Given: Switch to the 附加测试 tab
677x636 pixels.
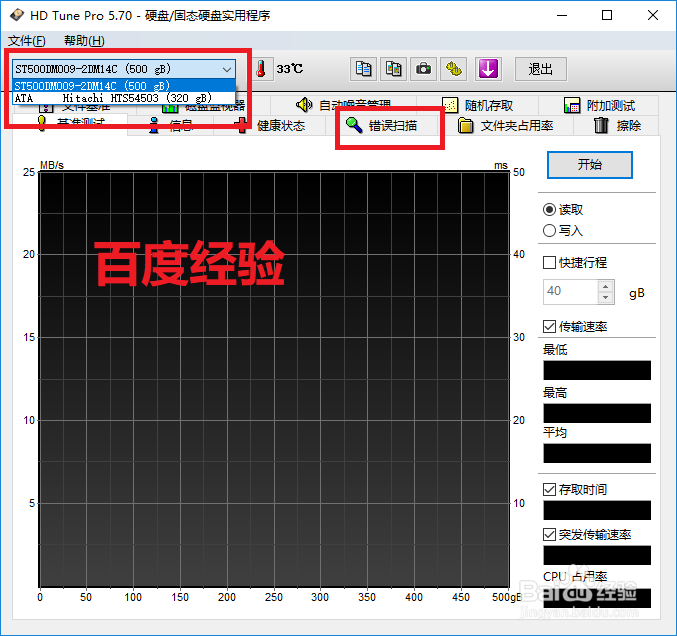Looking at the screenshot, I should point(599,105).
